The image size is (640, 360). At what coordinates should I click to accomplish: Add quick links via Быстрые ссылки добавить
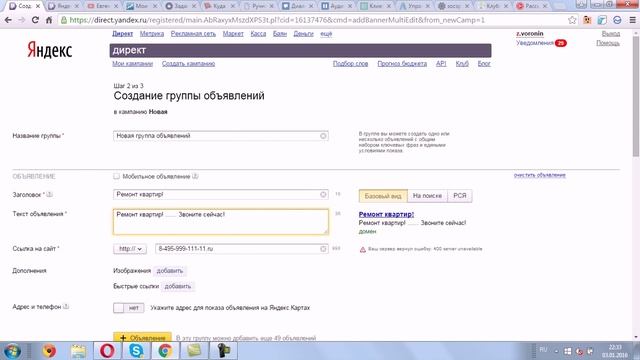(x=178, y=286)
